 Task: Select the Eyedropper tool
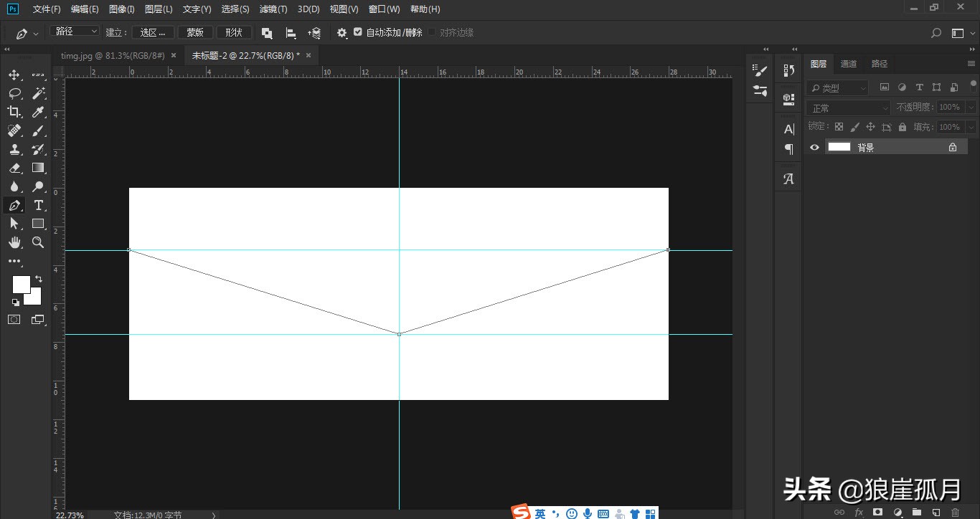39,112
